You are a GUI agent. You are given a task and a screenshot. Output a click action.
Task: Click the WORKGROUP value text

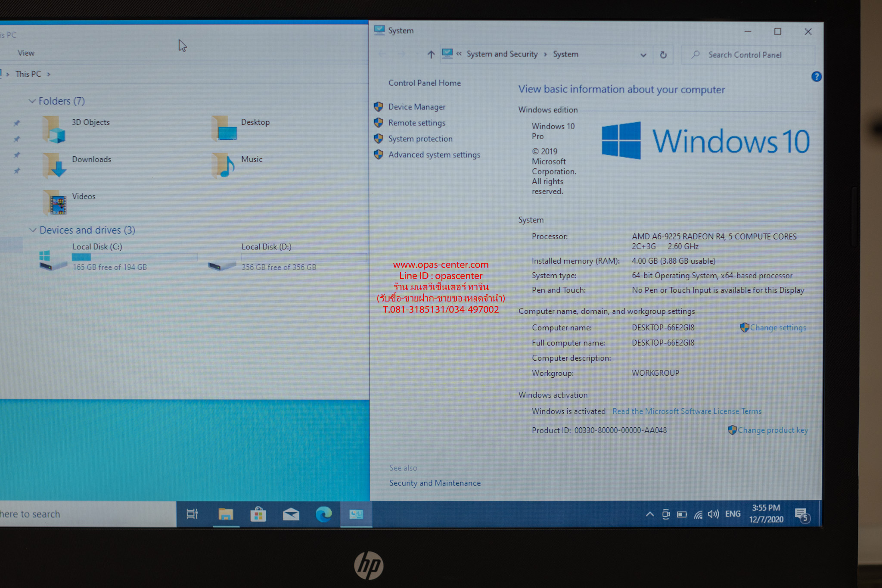[x=655, y=373]
